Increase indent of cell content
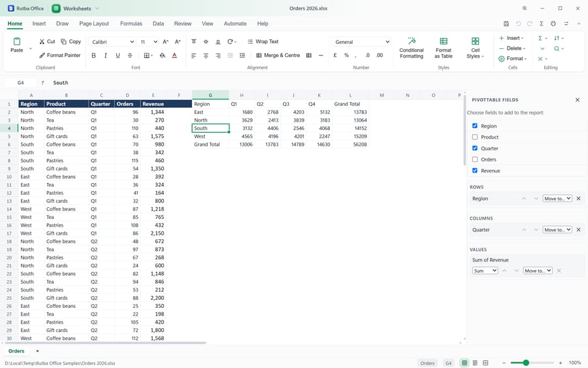Viewport: 588px width, 368px height. coord(242,56)
